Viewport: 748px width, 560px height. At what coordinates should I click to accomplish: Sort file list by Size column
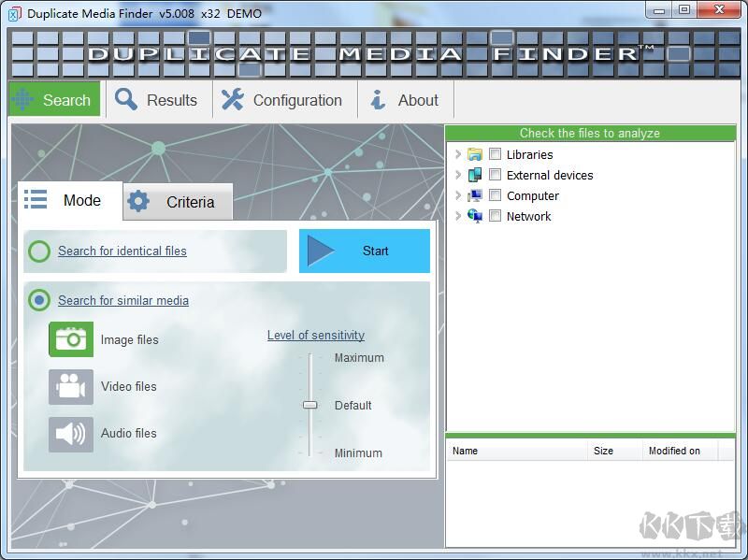pyautogui.click(x=614, y=451)
